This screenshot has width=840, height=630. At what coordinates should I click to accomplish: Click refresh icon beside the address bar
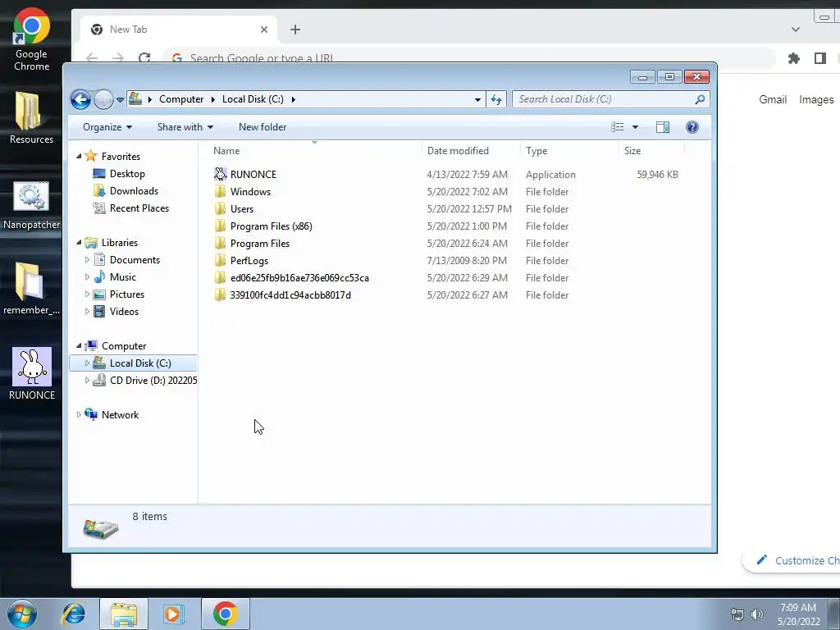click(496, 99)
